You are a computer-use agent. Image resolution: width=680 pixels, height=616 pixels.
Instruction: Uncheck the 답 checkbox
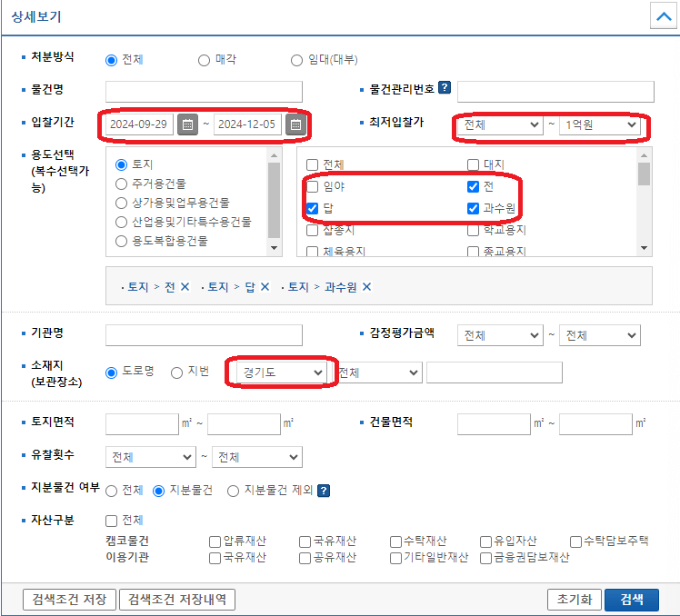pos(312,208)
